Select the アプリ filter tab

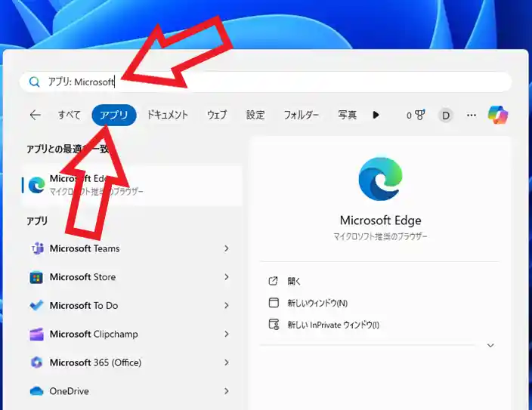click(x=114, y=115)
